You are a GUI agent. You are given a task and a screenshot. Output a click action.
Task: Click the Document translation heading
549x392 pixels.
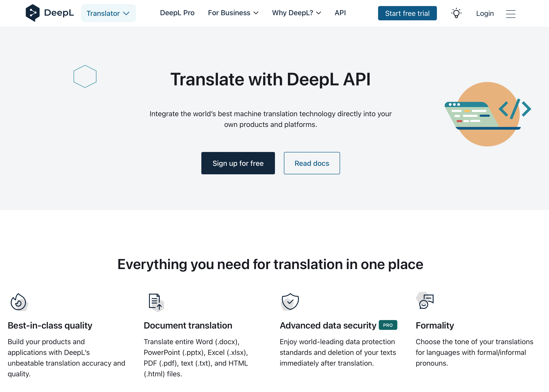188,325
